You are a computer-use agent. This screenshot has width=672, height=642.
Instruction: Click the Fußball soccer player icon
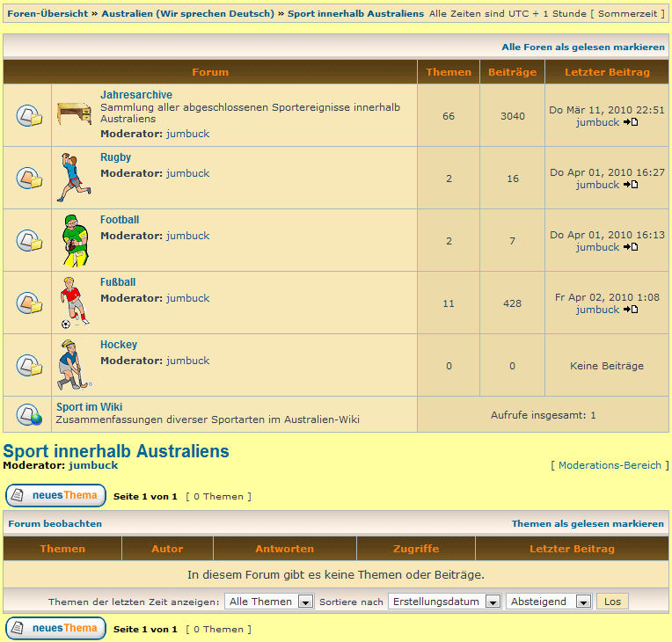point(74,303)
